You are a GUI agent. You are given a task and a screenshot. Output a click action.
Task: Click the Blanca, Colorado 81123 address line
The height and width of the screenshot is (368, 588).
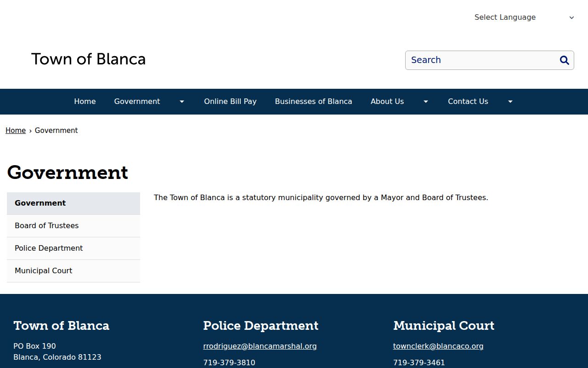click(x=57, y=357)
